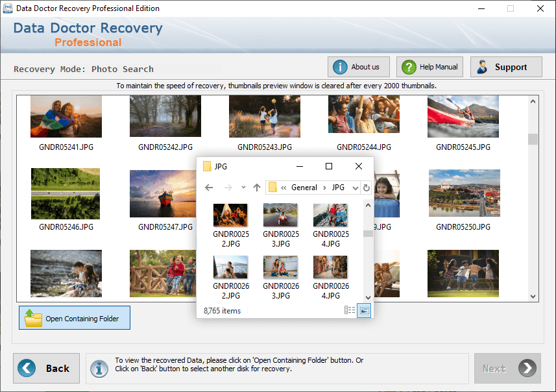The height and width of the screenshot is (392, 556).
Task: Click the Open Containing Folder button
Action: pos(75,318)
